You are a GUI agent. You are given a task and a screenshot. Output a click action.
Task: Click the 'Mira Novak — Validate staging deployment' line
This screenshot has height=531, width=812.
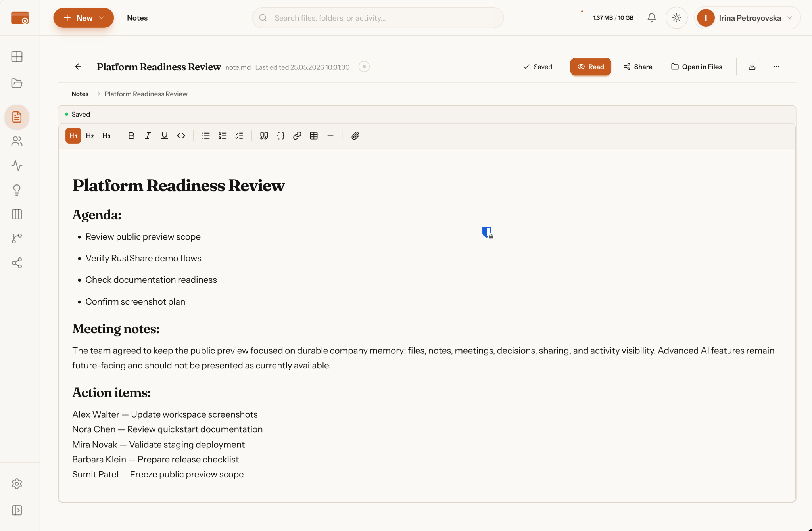158,445
